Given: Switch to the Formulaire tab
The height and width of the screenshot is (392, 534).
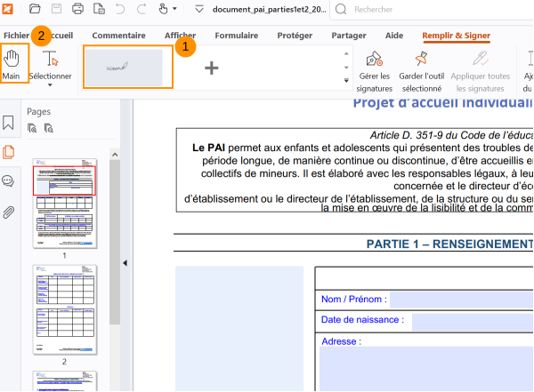Looking at the screenshot, I should tap(237, 36).
